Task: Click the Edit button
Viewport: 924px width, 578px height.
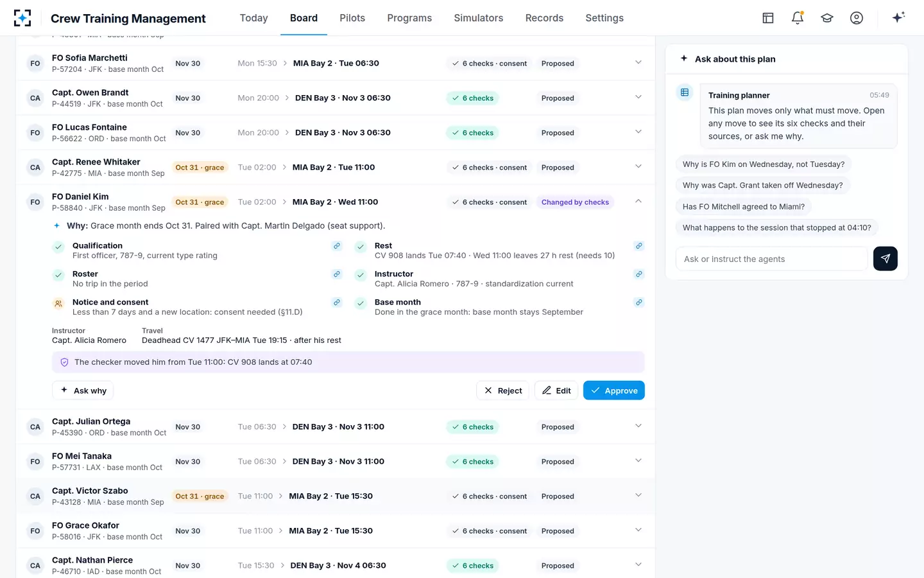Action: (556, 390)
